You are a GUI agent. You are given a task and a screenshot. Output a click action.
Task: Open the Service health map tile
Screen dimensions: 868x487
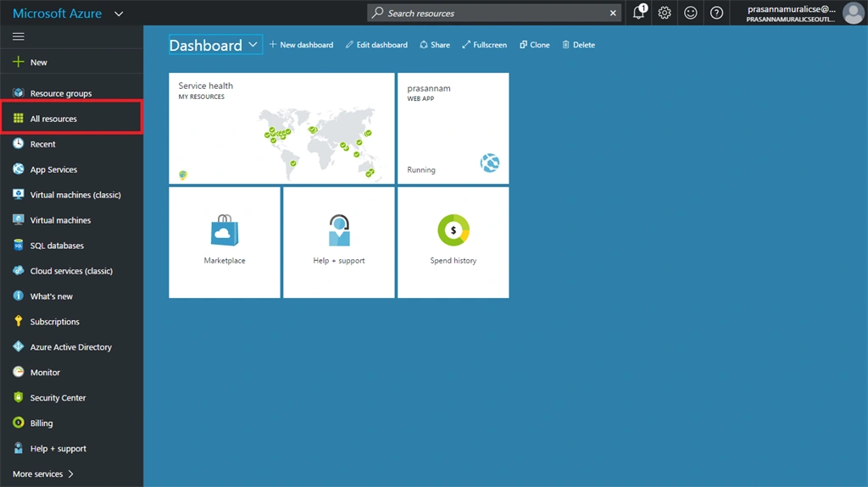[x=281, y=128]
